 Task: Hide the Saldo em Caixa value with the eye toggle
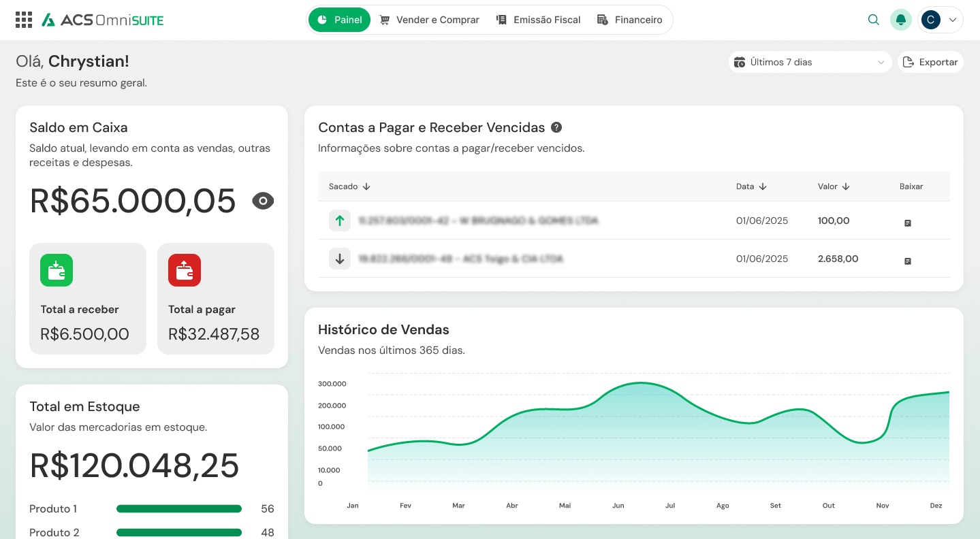pyautogui.click(x=263, y=201)
